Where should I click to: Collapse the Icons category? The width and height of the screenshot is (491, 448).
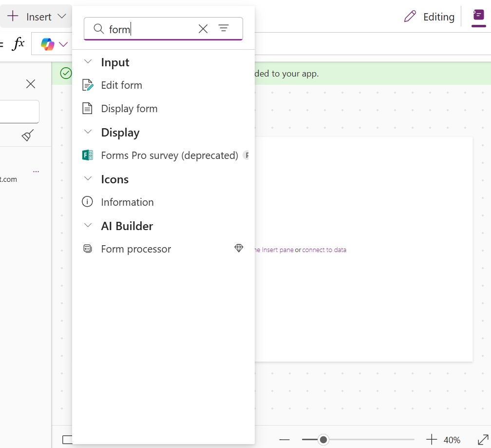(88, 179)
